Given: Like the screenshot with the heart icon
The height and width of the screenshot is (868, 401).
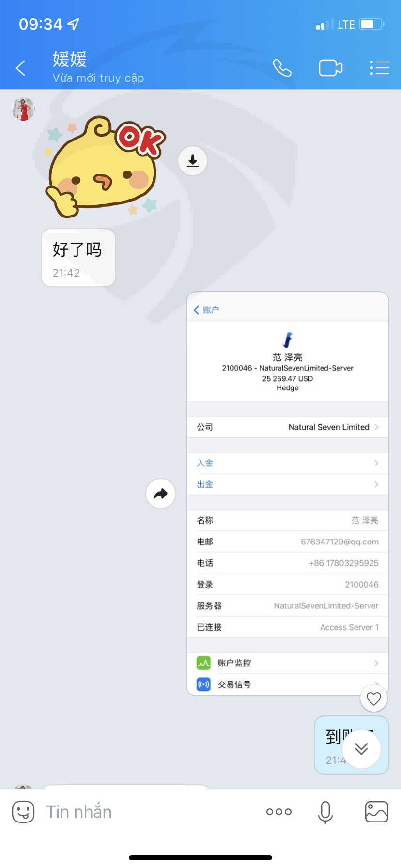Looking at the screenshot, I should coord(374,698).
